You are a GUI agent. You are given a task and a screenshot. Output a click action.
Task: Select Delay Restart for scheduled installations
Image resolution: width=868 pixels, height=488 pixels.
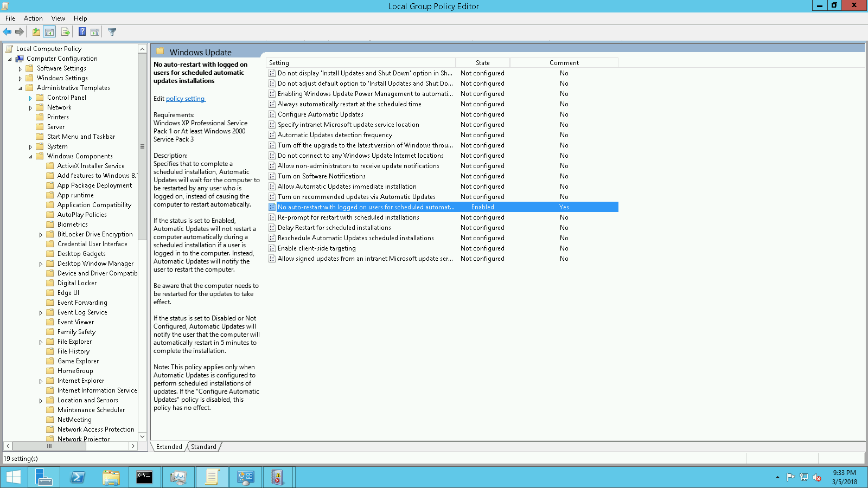click(x=334, y=228)
